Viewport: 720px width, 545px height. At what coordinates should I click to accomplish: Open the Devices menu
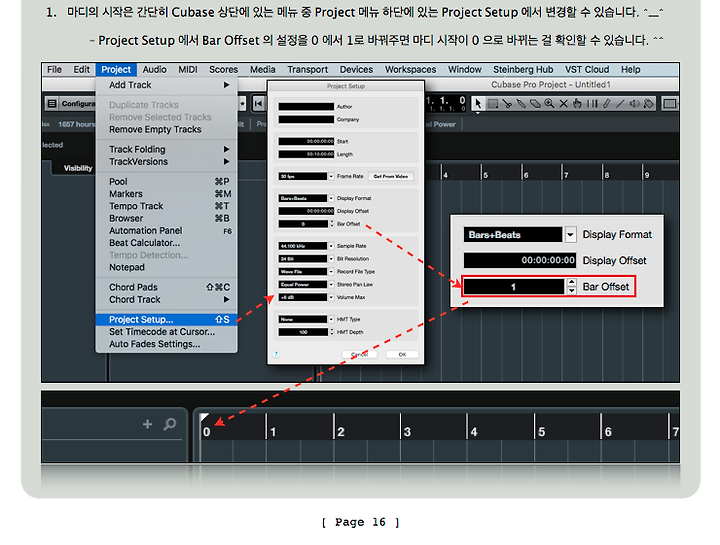click(x=356, y=69)
